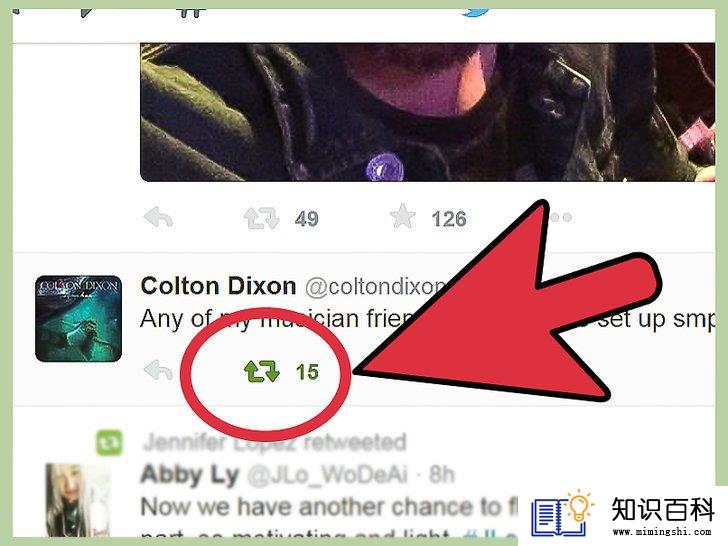Click the 126 favorites count
Screen dimensions: 728x546
448,219
